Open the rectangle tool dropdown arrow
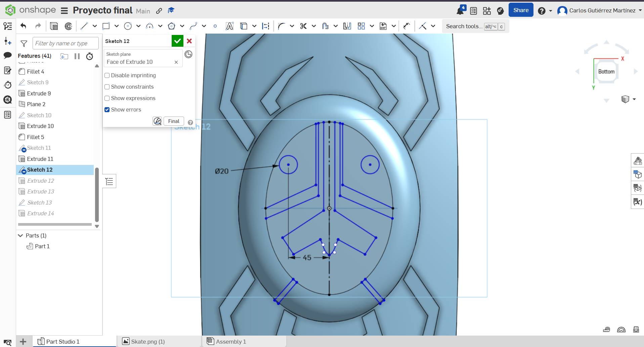644x347 pixels. pyautogui.click(x=116, y=26)
